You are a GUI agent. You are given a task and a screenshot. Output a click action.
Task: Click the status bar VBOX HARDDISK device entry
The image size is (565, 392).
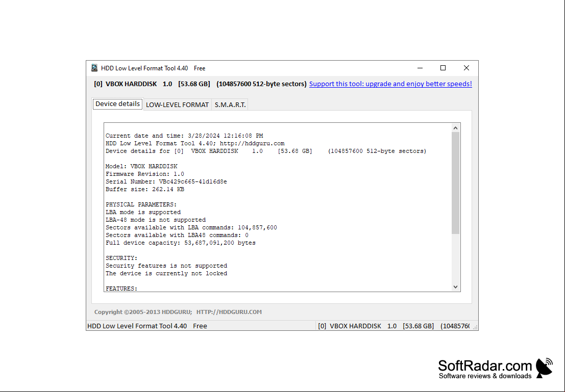click(x=394, y=326)
